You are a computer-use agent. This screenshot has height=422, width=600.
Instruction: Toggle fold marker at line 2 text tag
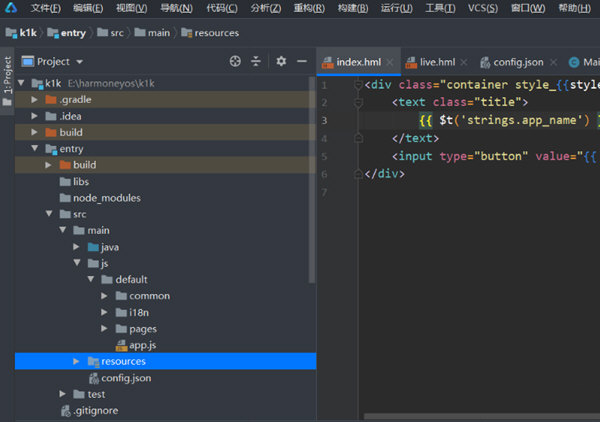[x=357, y=102]
